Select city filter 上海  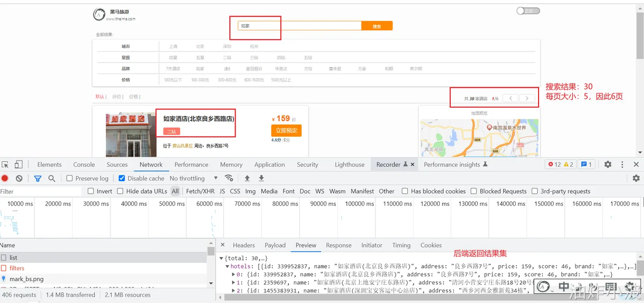173,46
